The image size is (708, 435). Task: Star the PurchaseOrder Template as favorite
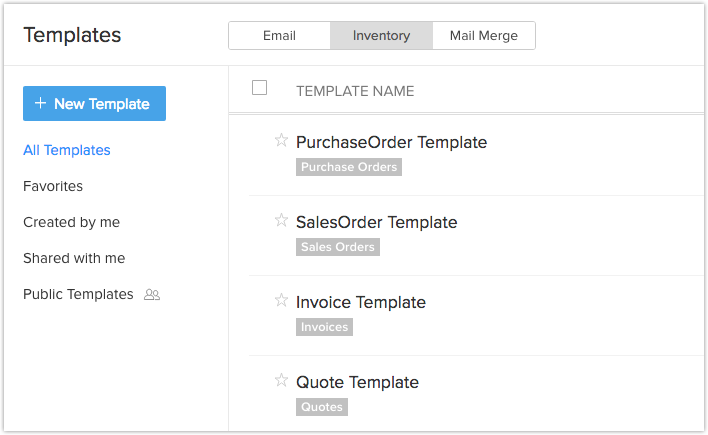281,140
